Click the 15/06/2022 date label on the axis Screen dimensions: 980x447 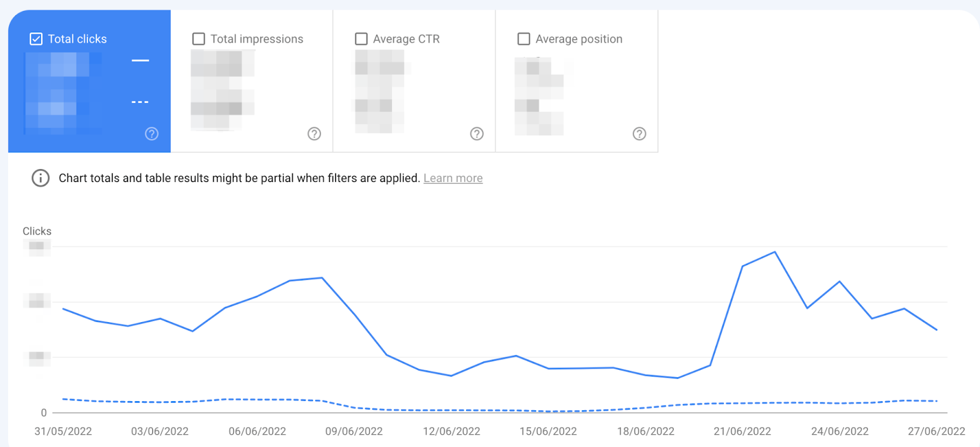(548, 431)
